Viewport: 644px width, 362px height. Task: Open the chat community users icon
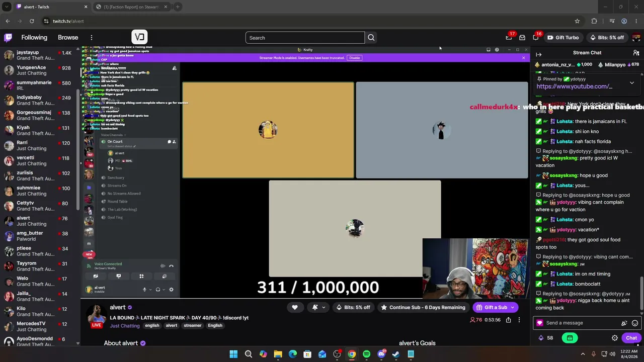click(636, 53)
